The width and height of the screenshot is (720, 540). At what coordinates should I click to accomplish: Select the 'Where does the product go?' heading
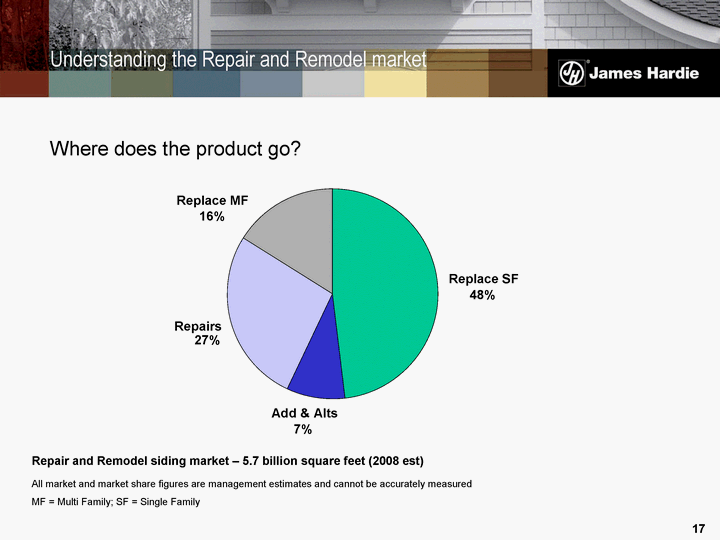pyautogui.click(x=175, y=149)
